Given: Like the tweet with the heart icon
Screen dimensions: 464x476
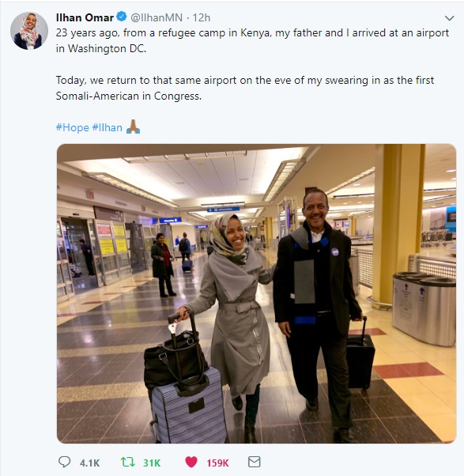Looking at the screenshot, I should (191, 462).
